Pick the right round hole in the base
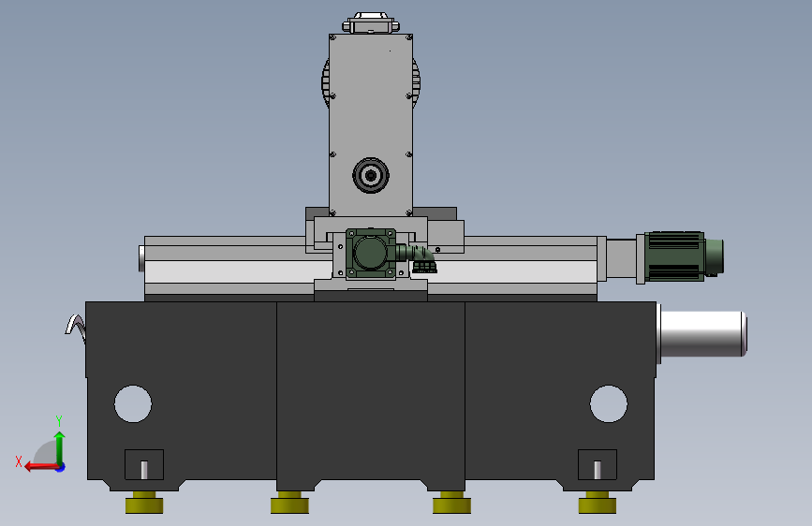Screen dimensions: 812x526 pos(609,403)
